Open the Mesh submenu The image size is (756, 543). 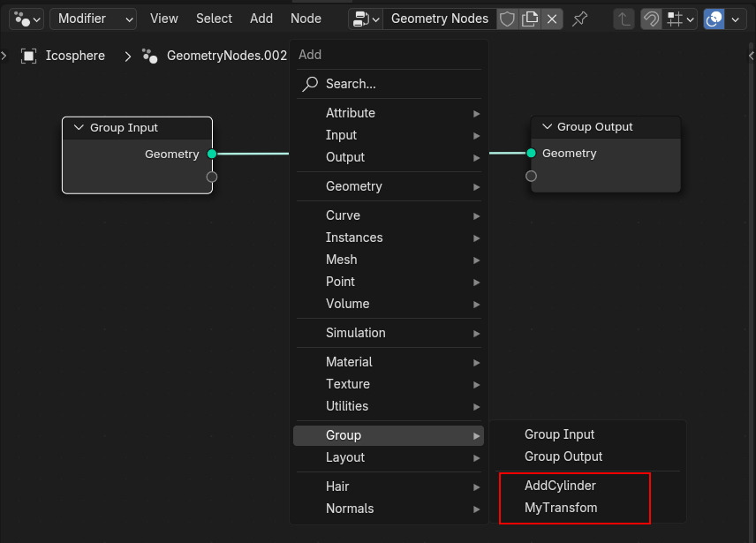coord(389,260)
